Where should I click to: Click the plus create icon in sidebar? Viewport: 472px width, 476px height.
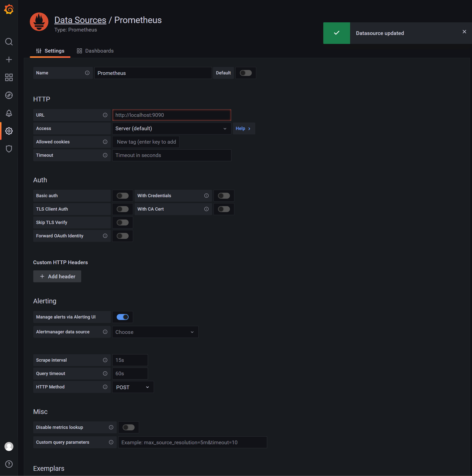point(9,60)
